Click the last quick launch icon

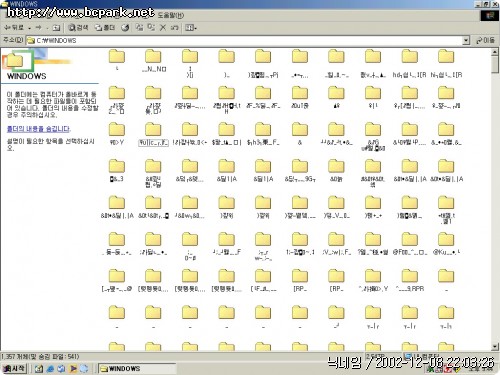point(84,369)
